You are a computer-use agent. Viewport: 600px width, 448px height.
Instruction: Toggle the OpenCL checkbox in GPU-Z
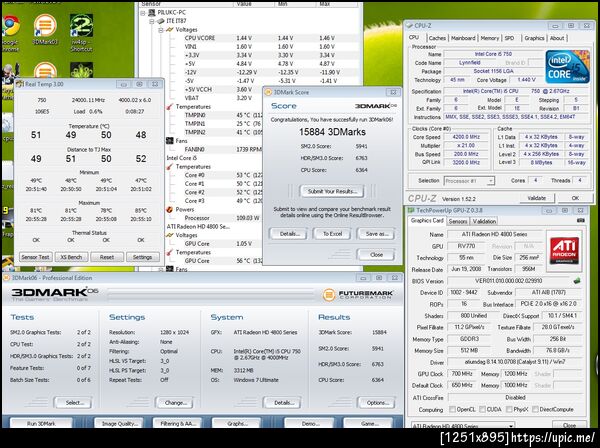click(452, 409)
